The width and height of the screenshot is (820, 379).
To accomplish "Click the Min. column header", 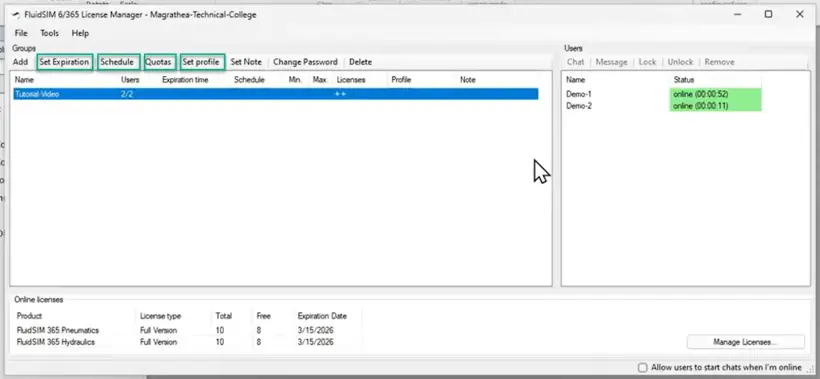I will [295, 80].
